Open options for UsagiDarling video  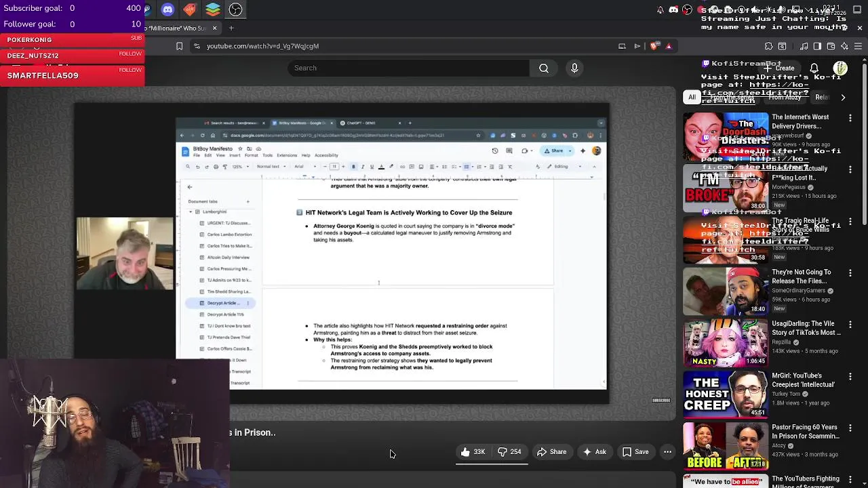[x=850, y=325]
